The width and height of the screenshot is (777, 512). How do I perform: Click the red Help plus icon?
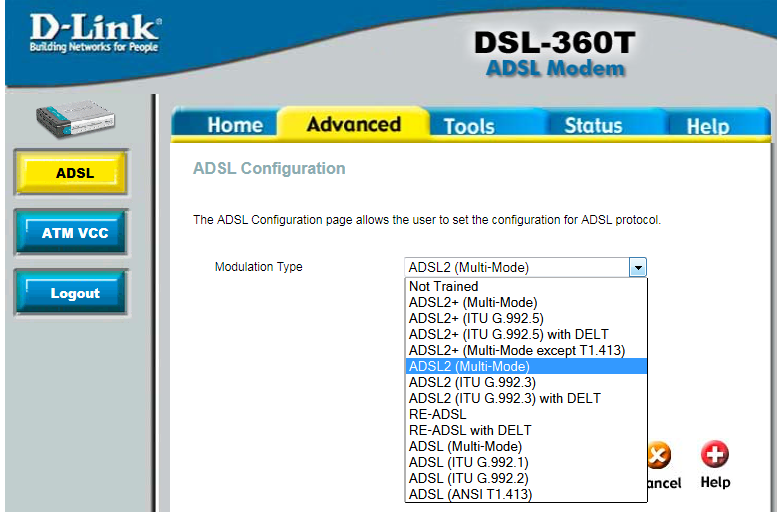point(715,454)
